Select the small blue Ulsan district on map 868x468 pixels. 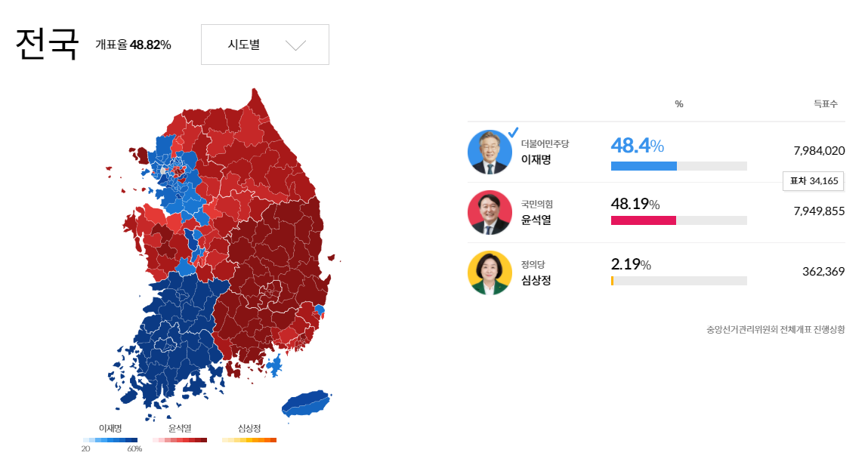320,309
